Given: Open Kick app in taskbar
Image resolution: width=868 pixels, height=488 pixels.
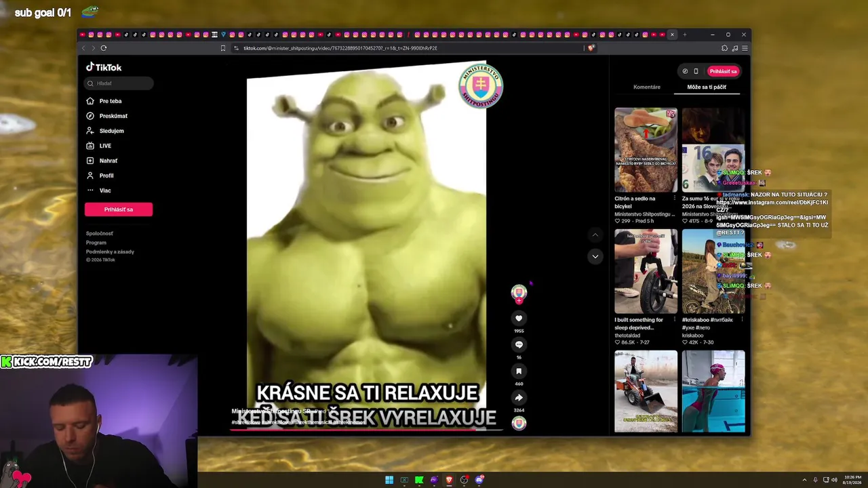Looking at the screenshot, I should (x=419, y=480).
